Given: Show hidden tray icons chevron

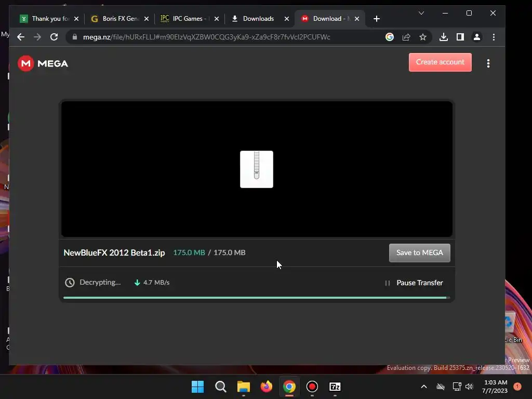Looking at the screenshot, I should point(424,387).
